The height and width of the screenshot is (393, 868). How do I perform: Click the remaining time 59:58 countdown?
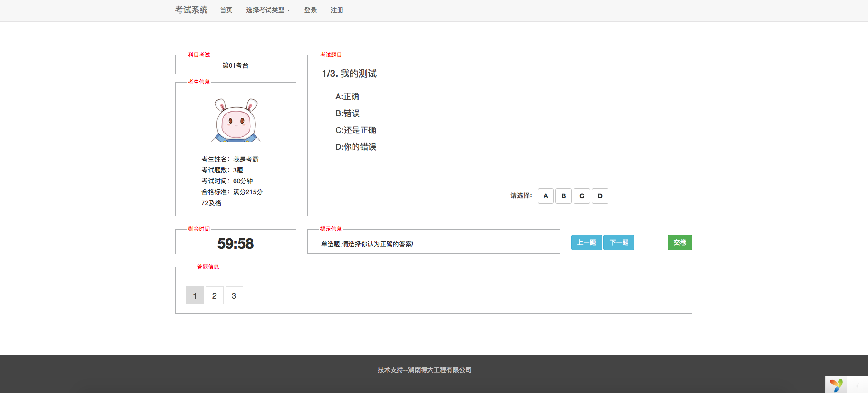tap(235, 244)
